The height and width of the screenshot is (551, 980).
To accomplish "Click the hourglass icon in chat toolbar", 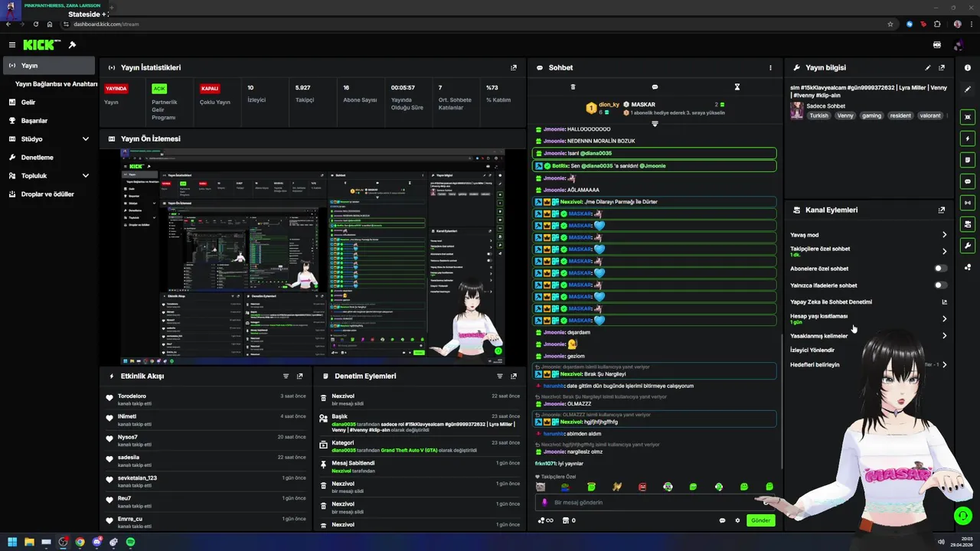I will click(x=737, y=86).
